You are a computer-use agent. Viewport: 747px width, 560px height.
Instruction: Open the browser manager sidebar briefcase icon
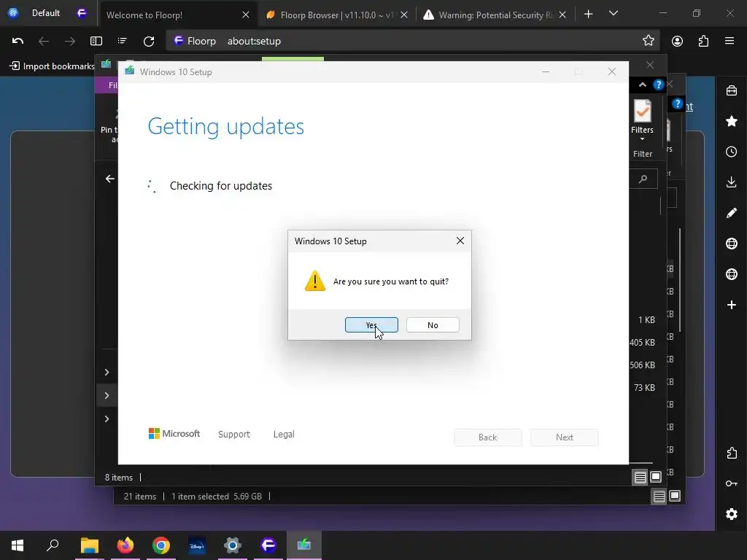731,90
